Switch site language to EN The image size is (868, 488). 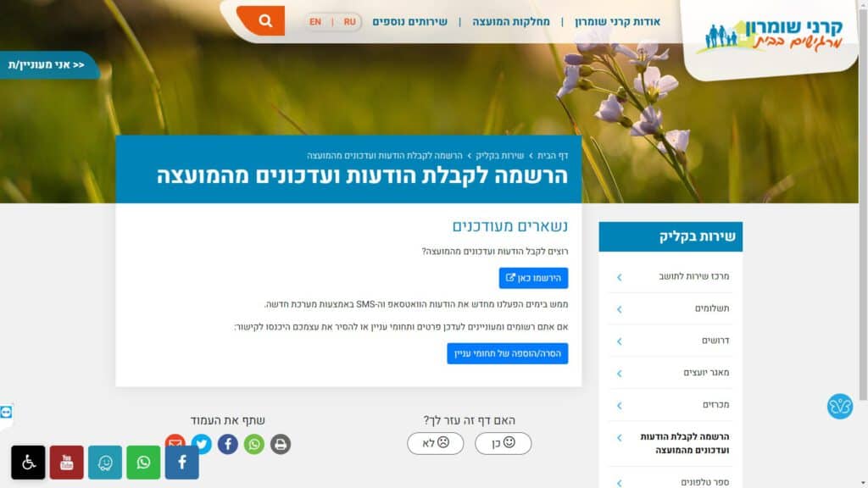[x=315, y=22]
